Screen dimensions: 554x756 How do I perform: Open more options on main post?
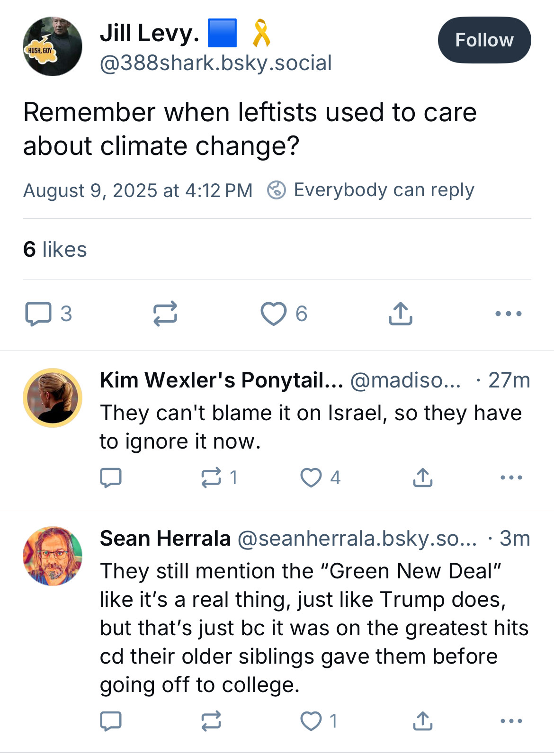pyautogui.click(x=508, y=314)
